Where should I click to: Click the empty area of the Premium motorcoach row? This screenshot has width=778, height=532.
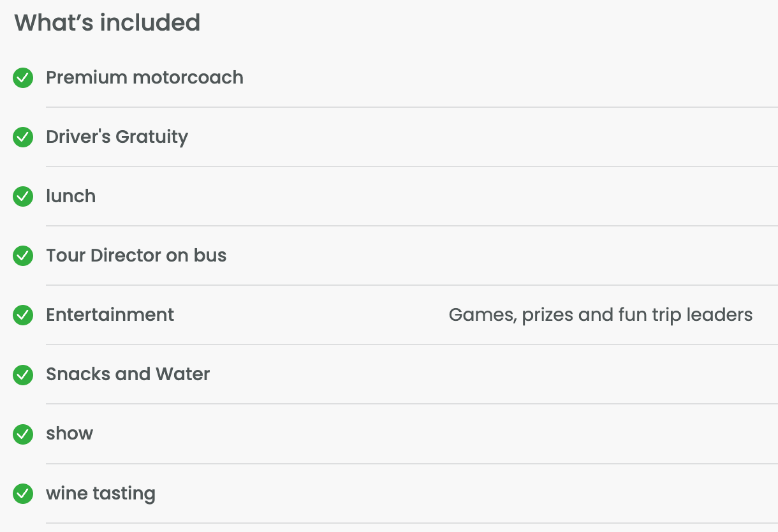tap(510, 78)
